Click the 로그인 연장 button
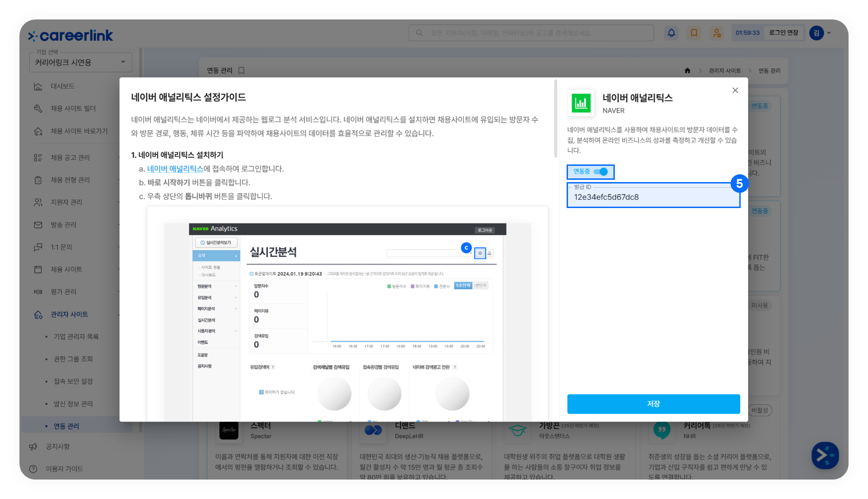The height and width of the screenshot is (499, 868). pos(783,33)
